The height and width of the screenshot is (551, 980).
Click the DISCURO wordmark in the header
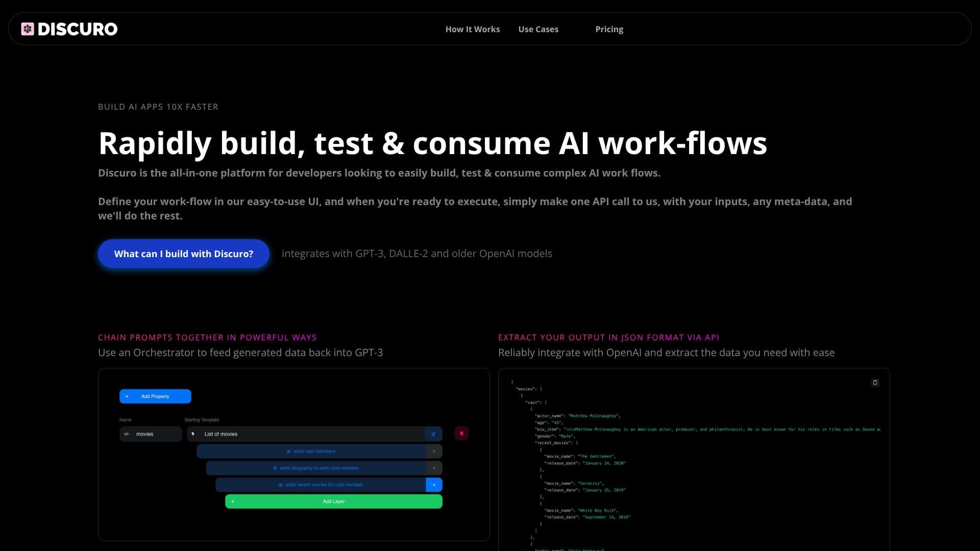(78, 29)
